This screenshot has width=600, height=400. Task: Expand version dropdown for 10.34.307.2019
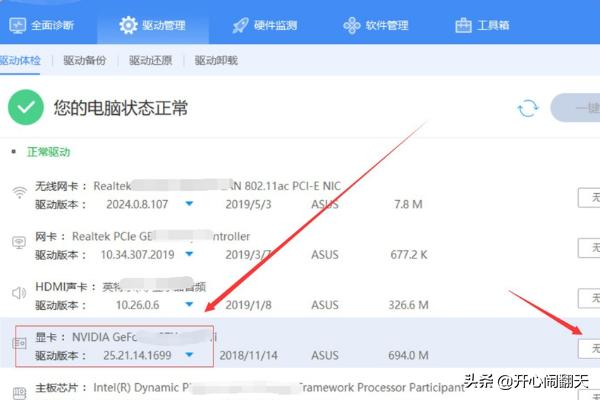coord(189,254)
